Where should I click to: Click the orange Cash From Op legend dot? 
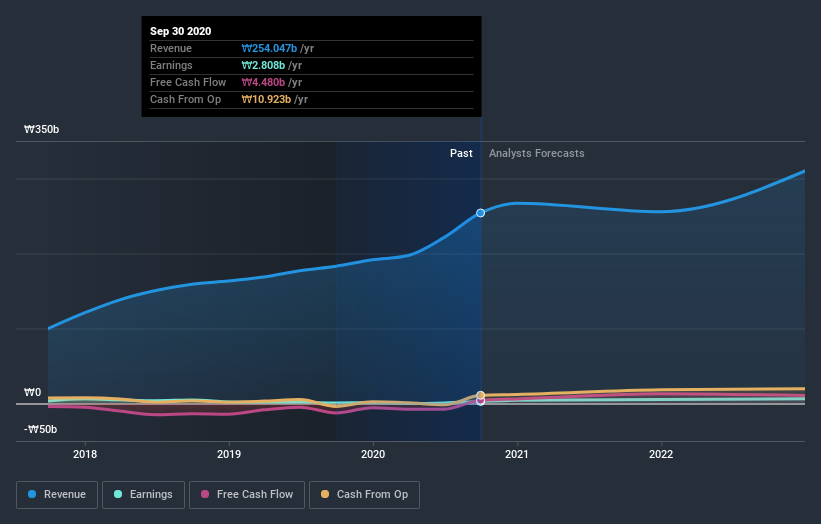[x=325, y=494]
